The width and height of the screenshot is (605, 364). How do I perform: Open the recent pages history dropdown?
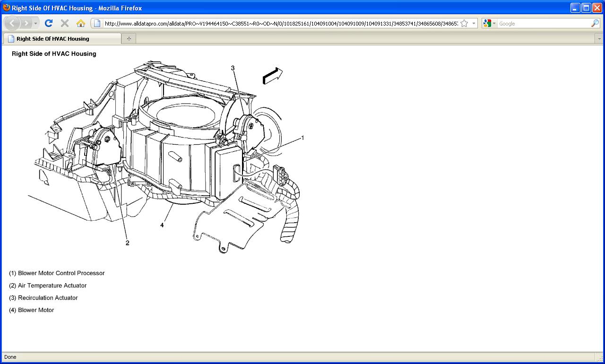(x=35, y=23)
